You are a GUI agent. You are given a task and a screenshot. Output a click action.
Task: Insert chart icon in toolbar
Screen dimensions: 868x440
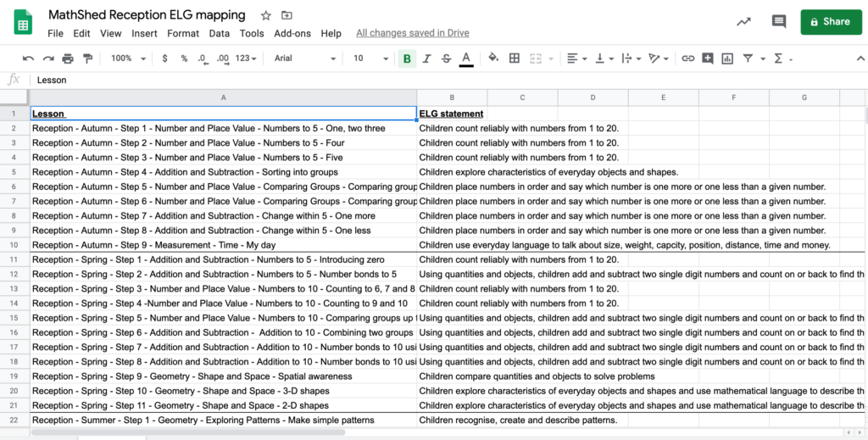pos(727,58)
